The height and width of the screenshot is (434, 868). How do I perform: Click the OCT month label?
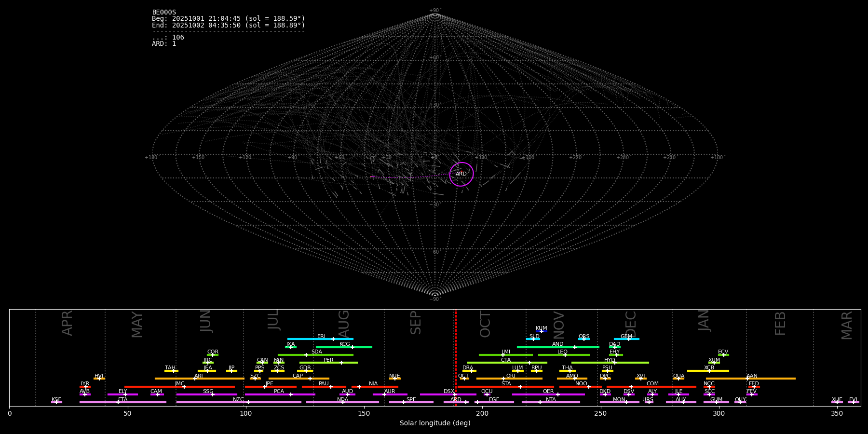pyautogui.click(x=485, y=324)
